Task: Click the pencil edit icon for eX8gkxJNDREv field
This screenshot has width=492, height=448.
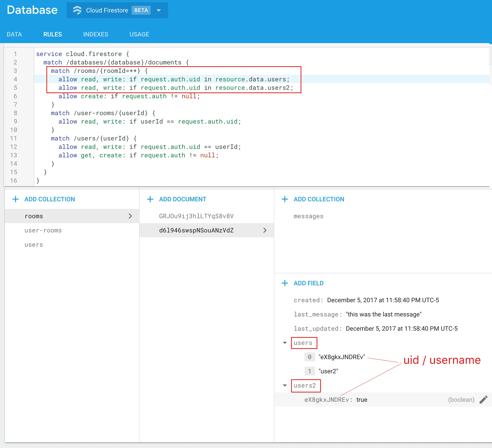Action: pos(483,400)
